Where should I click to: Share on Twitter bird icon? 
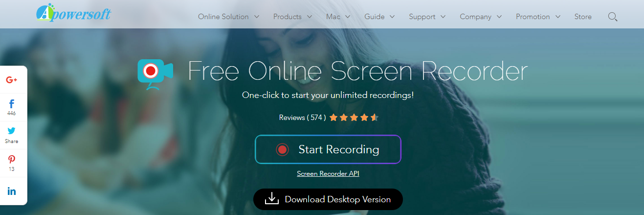coord(11,130)
